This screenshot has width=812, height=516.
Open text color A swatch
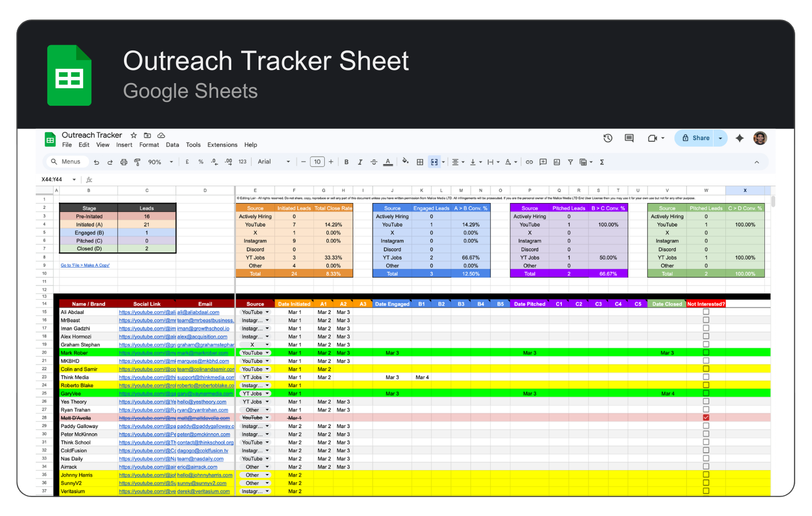coord(388,162)
